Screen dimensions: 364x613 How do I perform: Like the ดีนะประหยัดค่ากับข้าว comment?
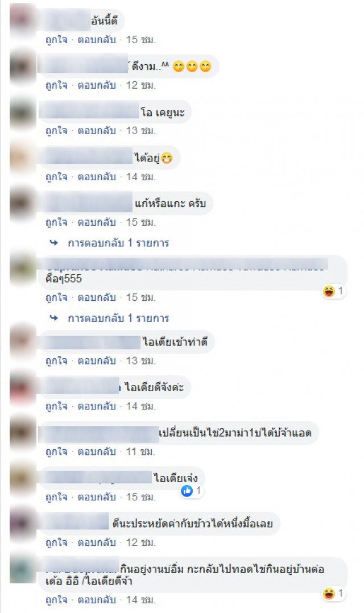click(x=56, y=542)
